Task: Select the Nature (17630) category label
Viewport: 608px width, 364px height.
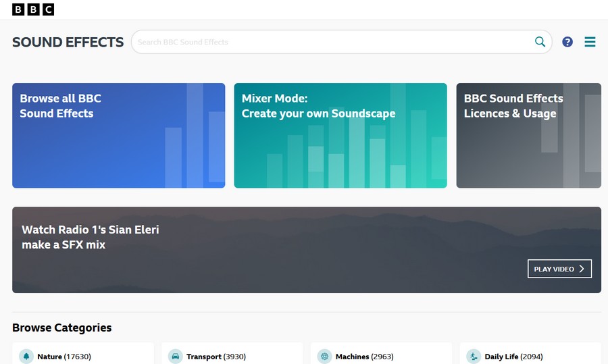Action: point(64,357)
